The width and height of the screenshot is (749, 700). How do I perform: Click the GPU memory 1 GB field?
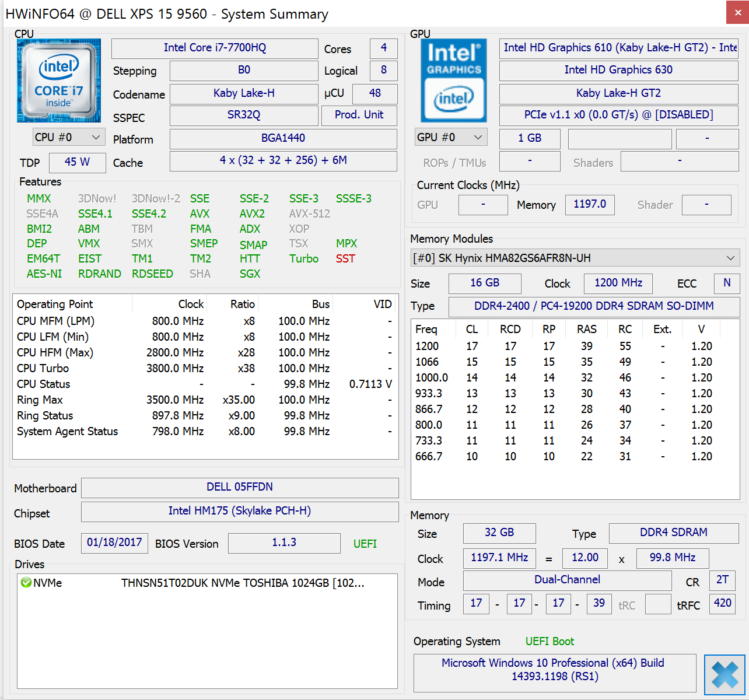coord(530,138)
